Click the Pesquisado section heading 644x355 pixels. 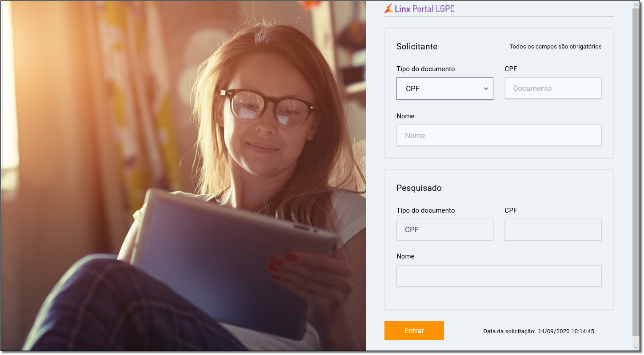tap(419, 188)
